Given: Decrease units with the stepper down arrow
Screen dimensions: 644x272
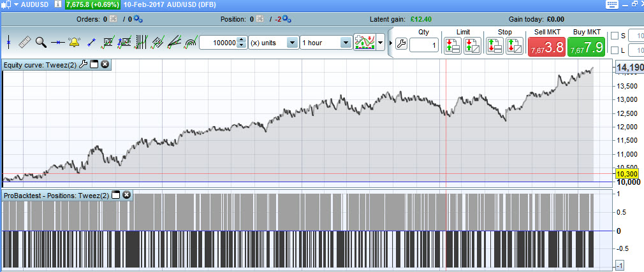Looking at the screenshot, I should coord(242,45).
